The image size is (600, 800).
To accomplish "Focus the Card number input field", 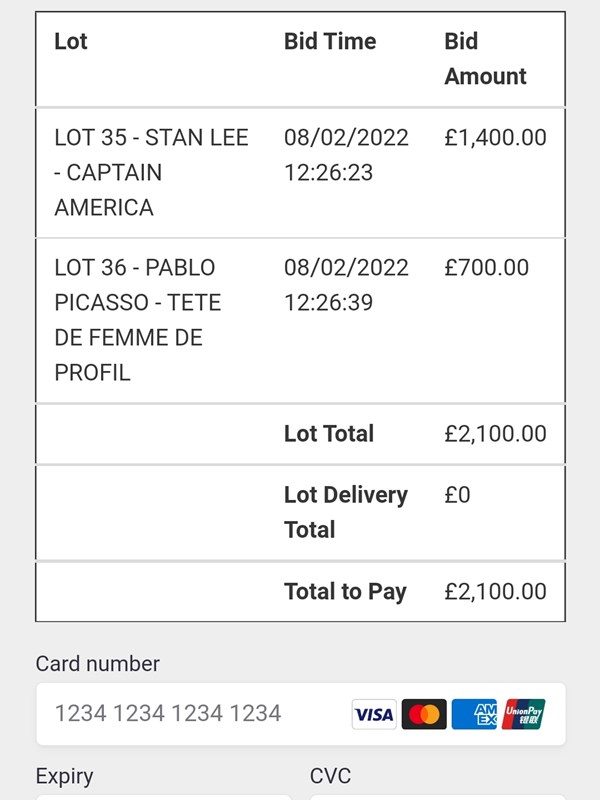I will (x=190, y=714).
